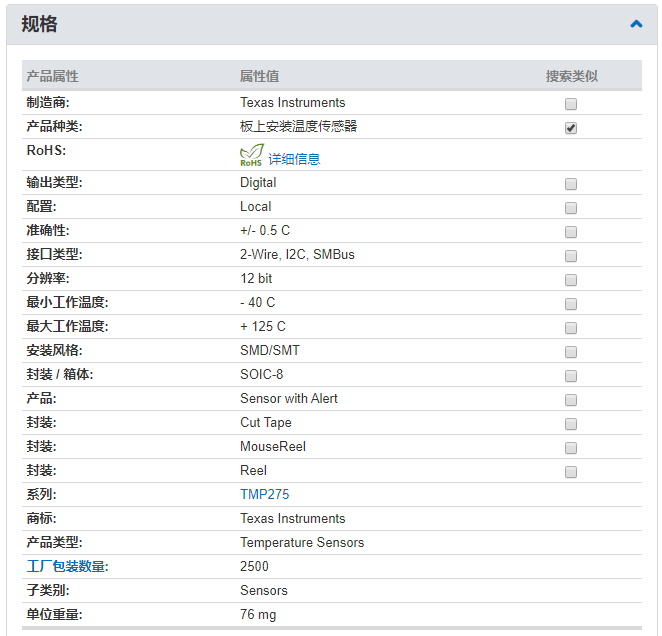Select the 准确性 +/- 0.5 C checkbox

coord(571,232)
